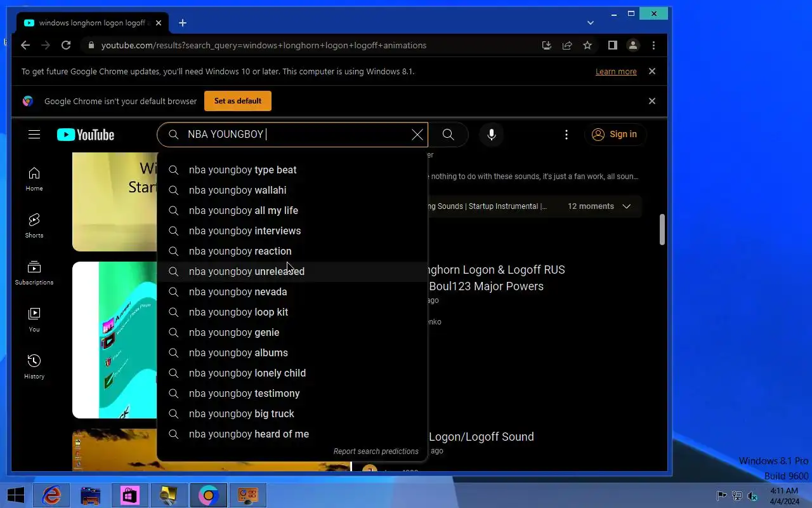
Task: Open the teal-colored video thumbnail
Action: (x=115, y=340)
